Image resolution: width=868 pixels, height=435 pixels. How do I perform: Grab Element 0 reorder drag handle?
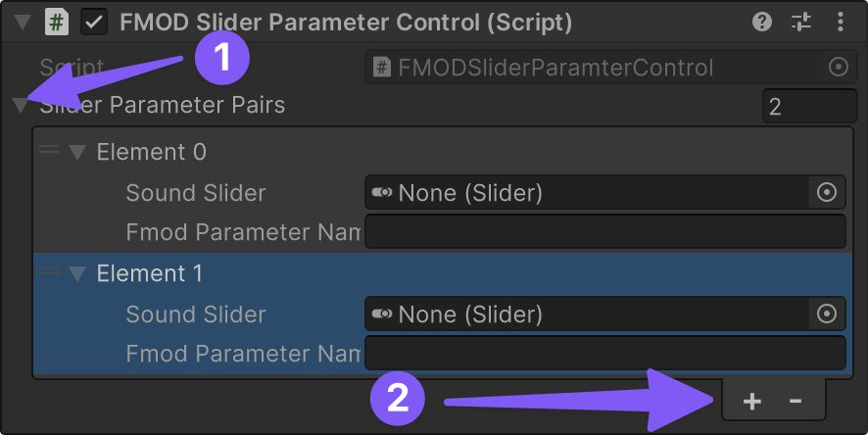click(x=47, y=151)
